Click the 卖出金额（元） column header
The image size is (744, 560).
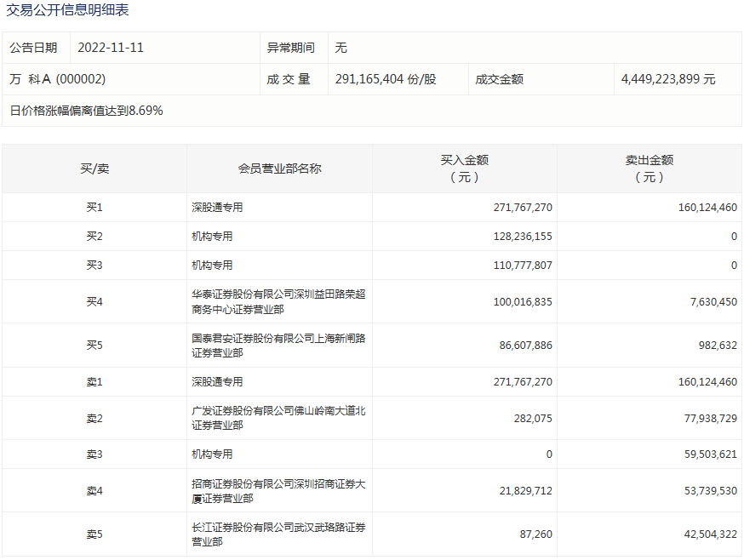coord(649,169)
